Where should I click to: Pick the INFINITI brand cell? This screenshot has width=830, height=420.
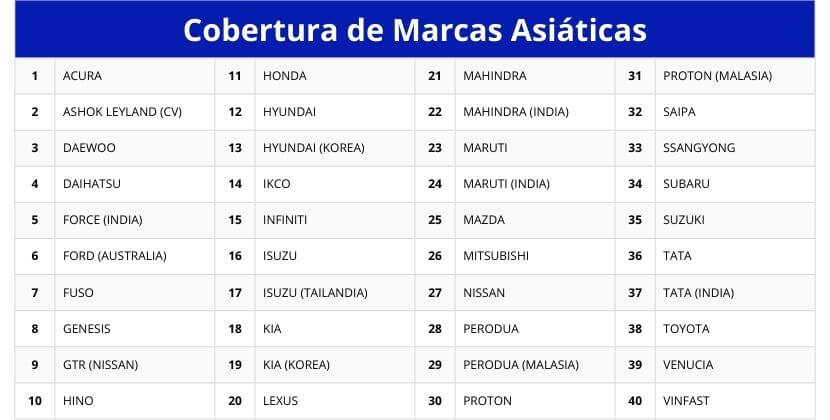pyautogui.click(x=285, y=220)
